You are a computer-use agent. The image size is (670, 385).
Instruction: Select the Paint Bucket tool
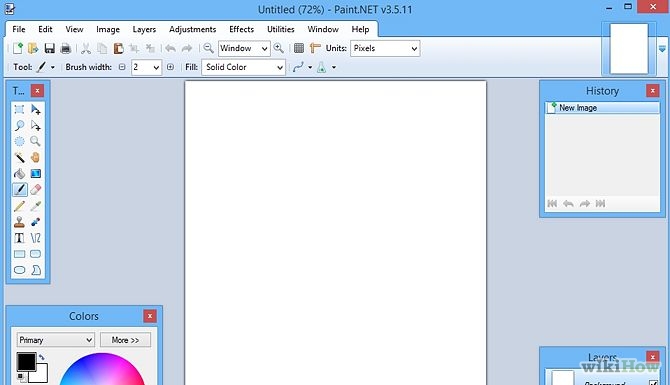pos(19,173)
